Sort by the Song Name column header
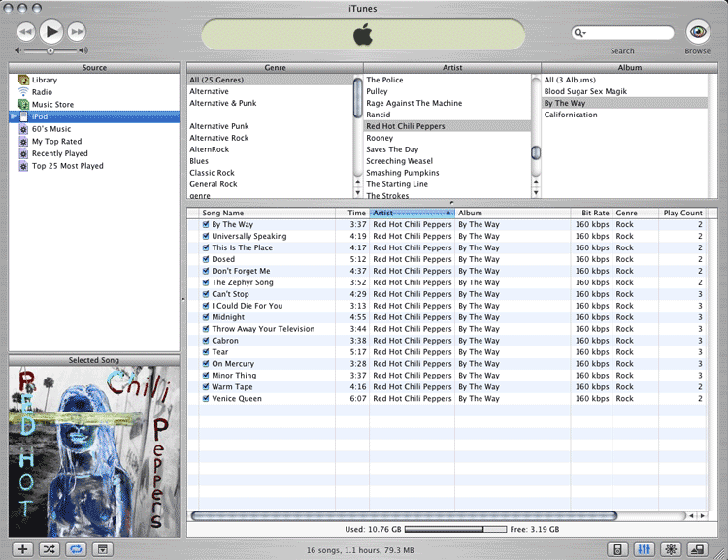 click(267, 213)
